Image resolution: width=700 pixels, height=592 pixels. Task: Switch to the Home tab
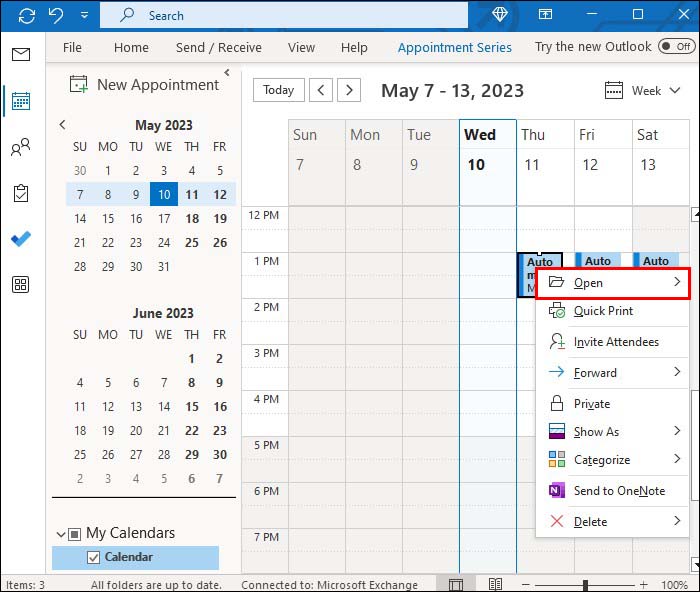click(x=131, y=47)
